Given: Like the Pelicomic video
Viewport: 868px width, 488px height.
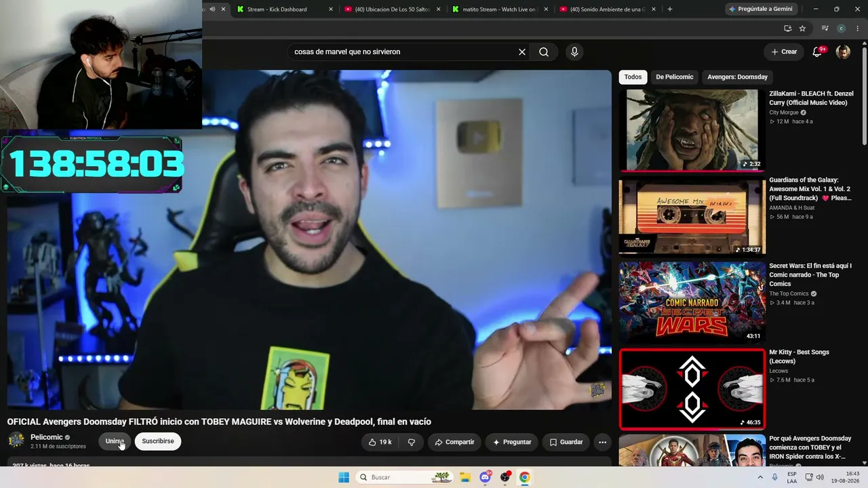Looking at the screenshot, I should click(x=380, y=442).
